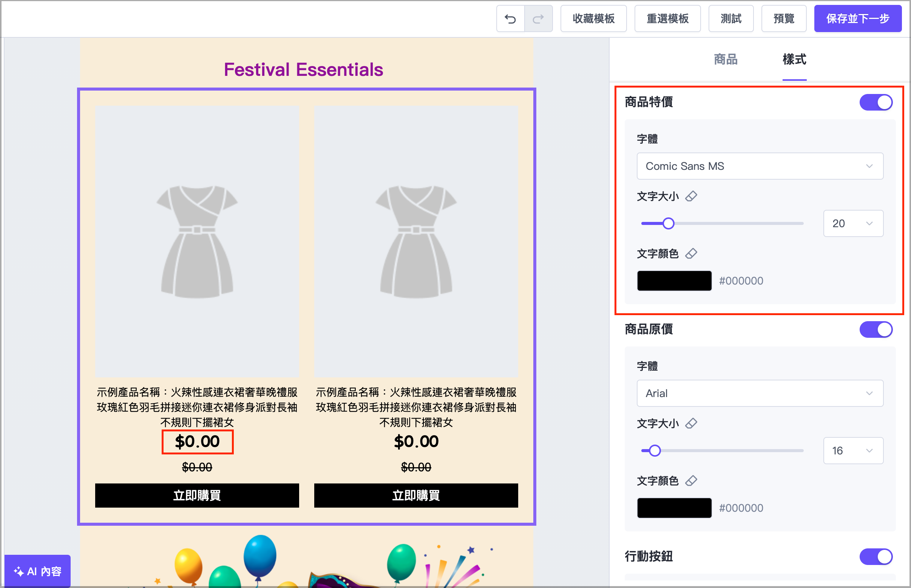Image resolution: width=911 pixels, height=588 pixels.
Task: Click the 預覽 button
Action: (784, 18)
